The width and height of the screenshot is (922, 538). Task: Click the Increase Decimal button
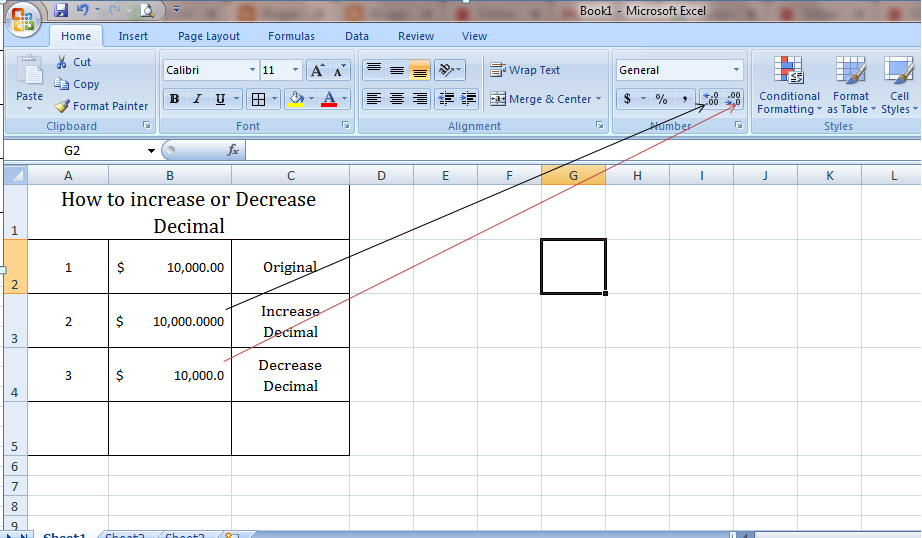click(x=710, y=99)
